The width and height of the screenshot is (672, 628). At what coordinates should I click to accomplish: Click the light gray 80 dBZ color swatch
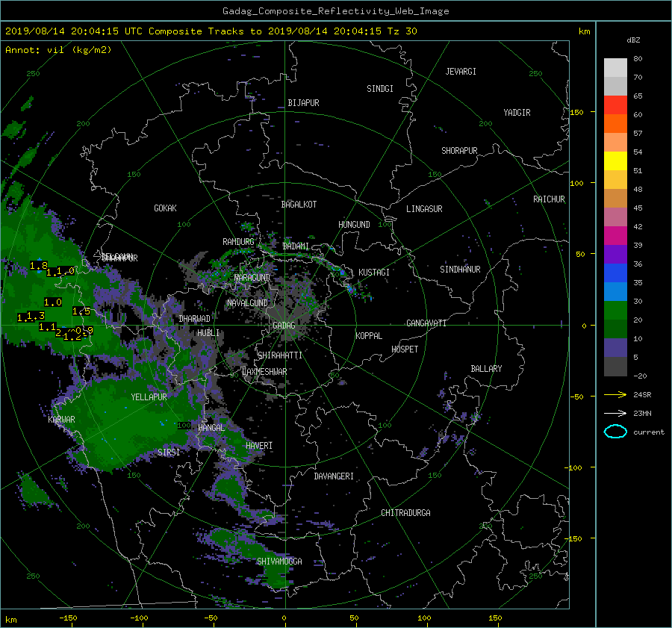pos(615,67)
